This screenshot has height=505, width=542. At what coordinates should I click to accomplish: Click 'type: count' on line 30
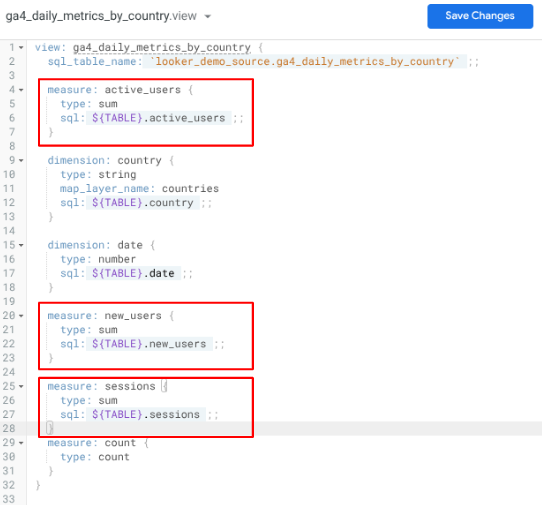click(95, 457)
